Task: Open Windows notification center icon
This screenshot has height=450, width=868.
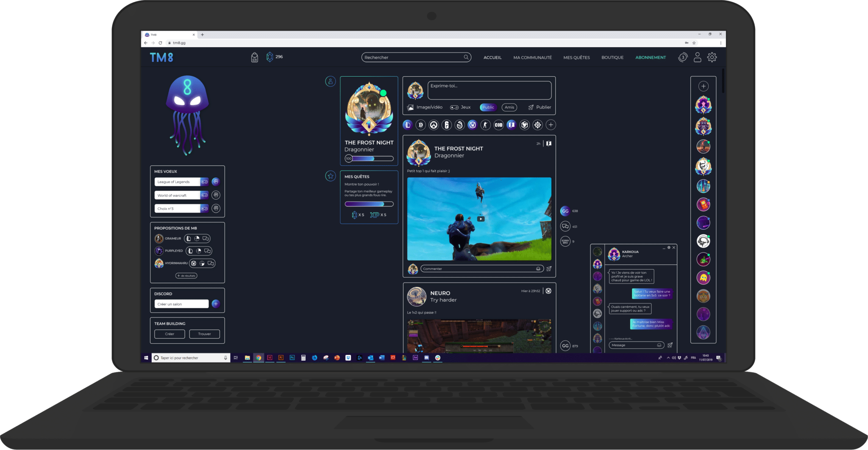Action: click(x=718, y=358)
